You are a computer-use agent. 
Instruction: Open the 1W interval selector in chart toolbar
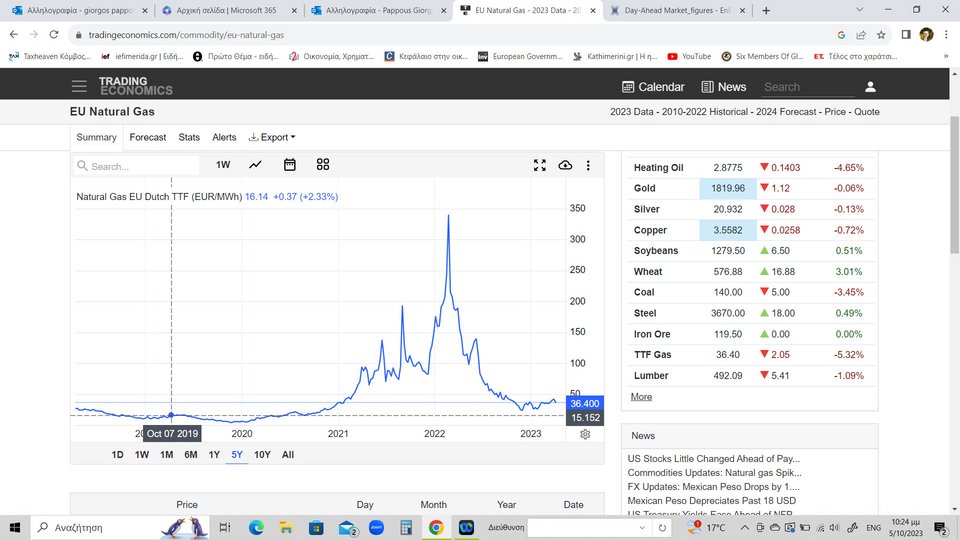pyautogui.click(x=223, y=165)
